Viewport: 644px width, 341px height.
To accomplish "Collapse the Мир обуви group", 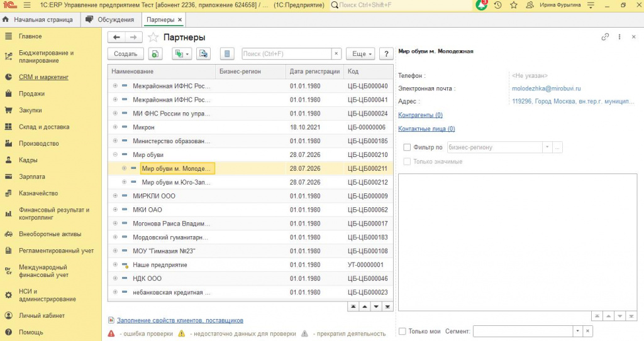I will point(115,154).
